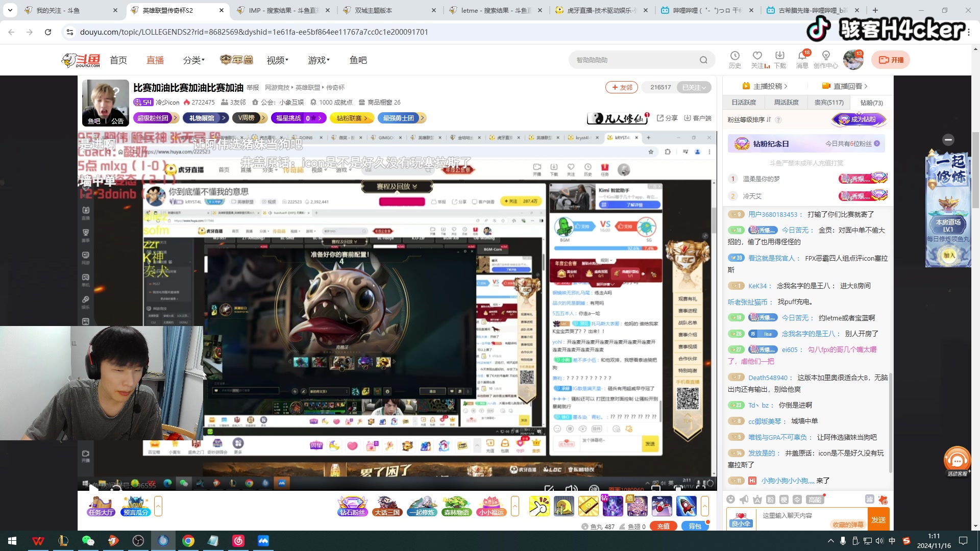980x551 pixels.
Task: Open the 预言瓜分 prediction icon
Action: [135, 506]
